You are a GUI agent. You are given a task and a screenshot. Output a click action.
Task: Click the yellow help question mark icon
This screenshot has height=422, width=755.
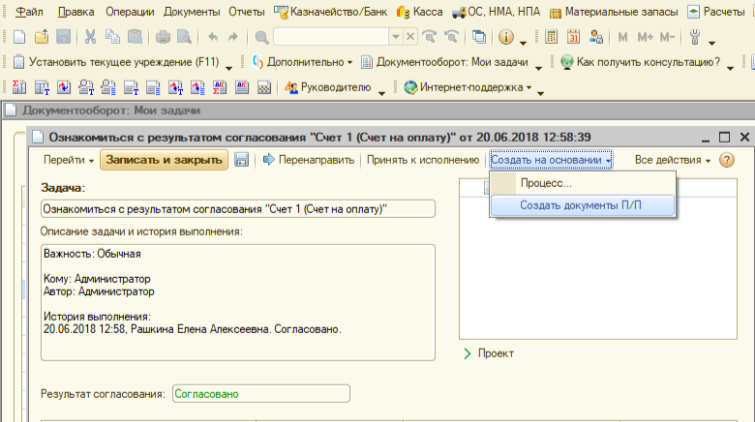click(727, 160)
